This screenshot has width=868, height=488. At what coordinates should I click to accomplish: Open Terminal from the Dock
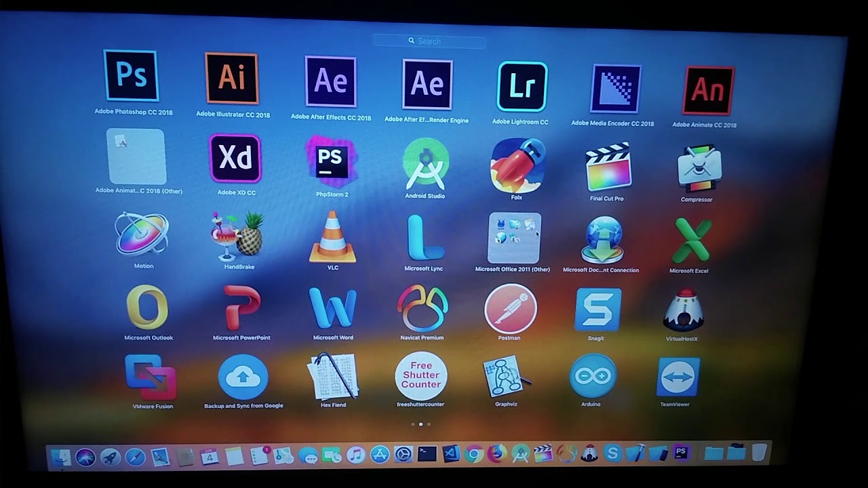[x=427, y=453]
